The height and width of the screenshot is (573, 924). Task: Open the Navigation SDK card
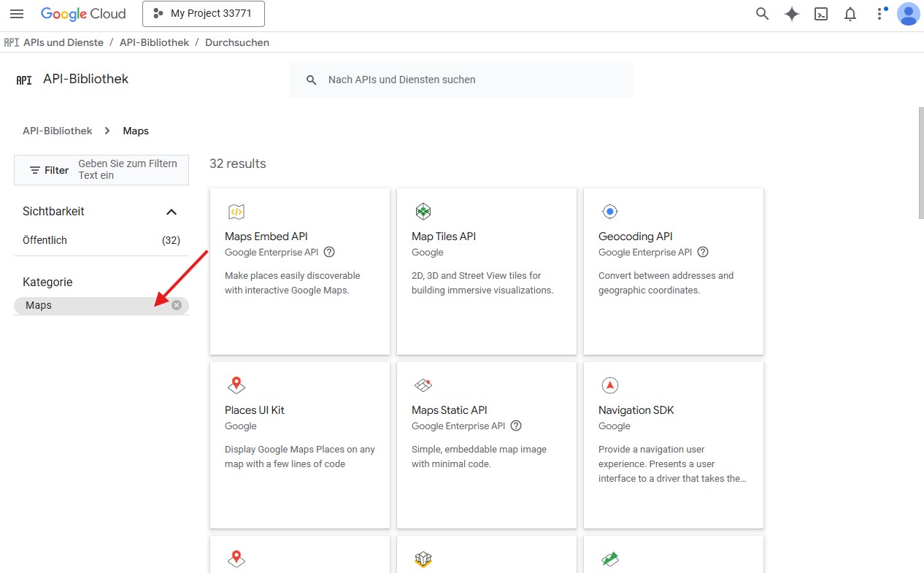673,445
